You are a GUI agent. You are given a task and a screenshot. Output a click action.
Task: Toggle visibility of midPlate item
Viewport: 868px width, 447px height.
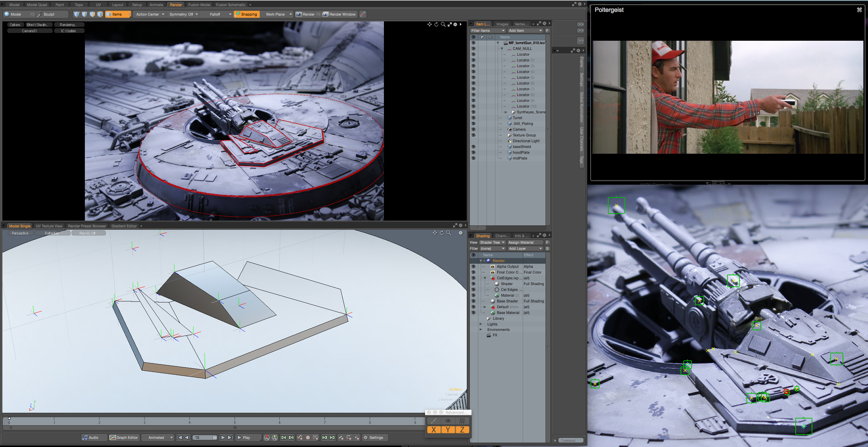click(x=473, y=158)
